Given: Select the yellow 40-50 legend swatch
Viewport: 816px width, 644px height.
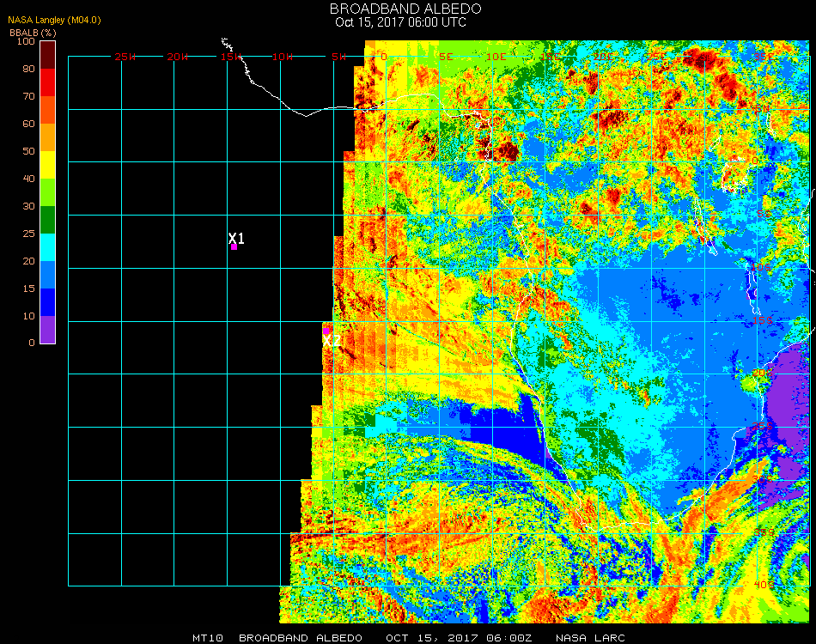Looking at the screenshot, I should coord(48,165).
